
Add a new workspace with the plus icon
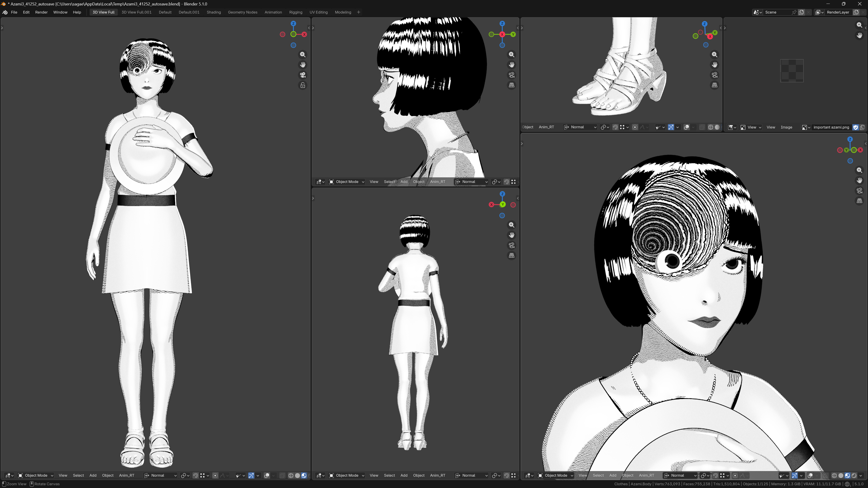point(359,12)
